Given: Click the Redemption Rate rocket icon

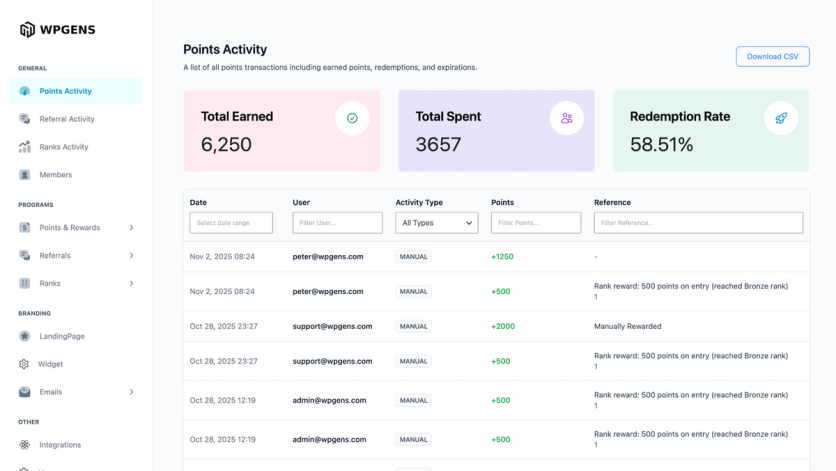Looking at the screenshot, I should (x=781, y=118).
